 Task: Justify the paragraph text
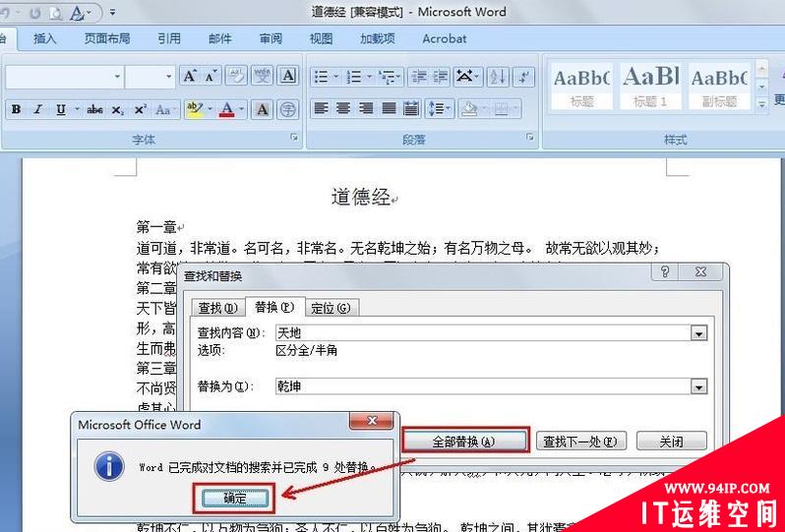tap(389, 108)
